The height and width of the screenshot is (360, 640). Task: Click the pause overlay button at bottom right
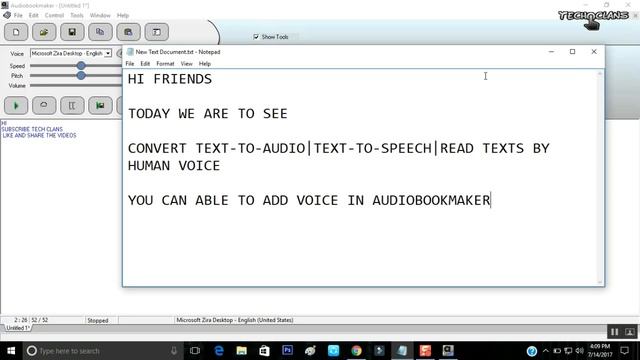[x=615, y=332]
